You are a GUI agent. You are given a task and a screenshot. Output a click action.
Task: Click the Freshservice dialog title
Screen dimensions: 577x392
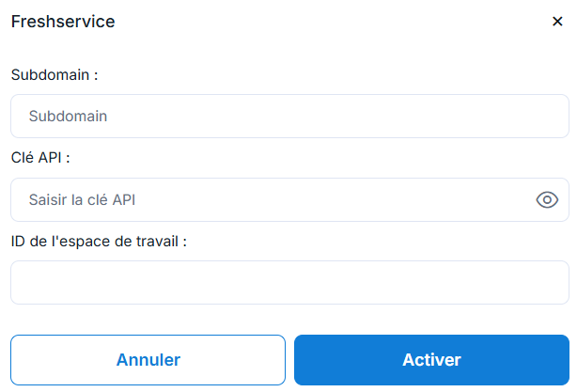pos(63,22)
